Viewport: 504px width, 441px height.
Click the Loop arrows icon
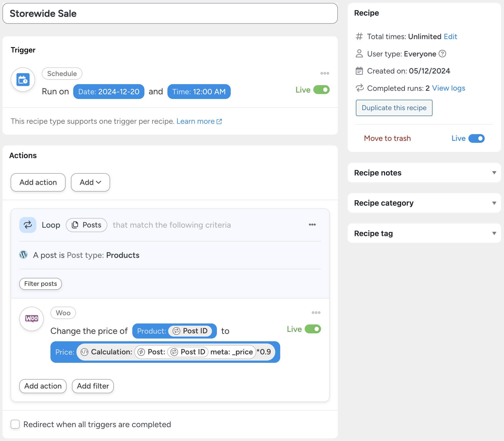click(28, 225)
